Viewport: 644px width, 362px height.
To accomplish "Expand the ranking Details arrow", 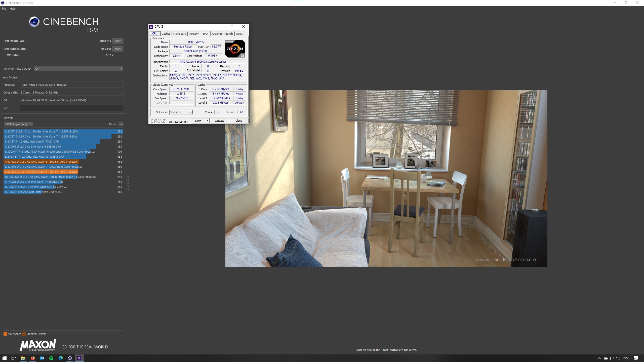I will pyautogui.click(x=121, y=124).
